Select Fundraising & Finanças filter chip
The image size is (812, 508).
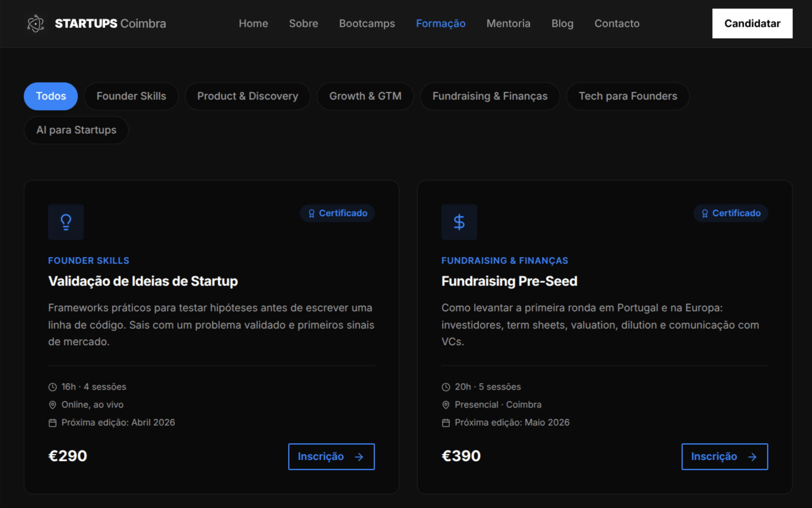coord(490,96)
